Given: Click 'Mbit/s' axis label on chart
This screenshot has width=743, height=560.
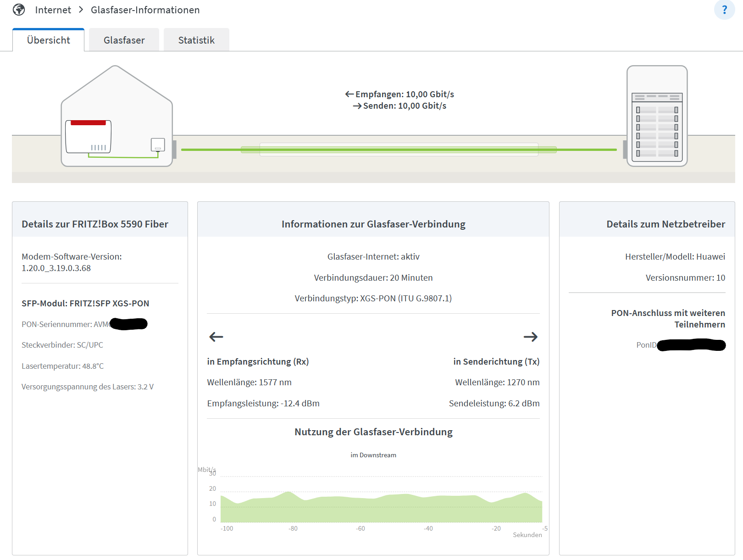Looking at the screenshot, I should pos(206,469).
